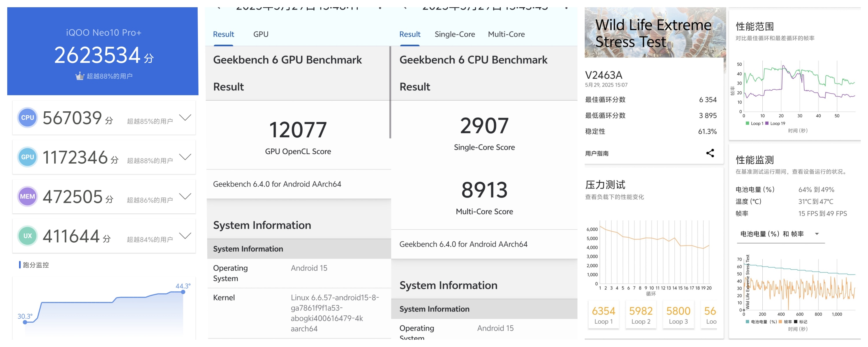Screen dimensions: 868x347
Task: Select the Loop 1 score card 6354
Action: [x=604, y=315]
